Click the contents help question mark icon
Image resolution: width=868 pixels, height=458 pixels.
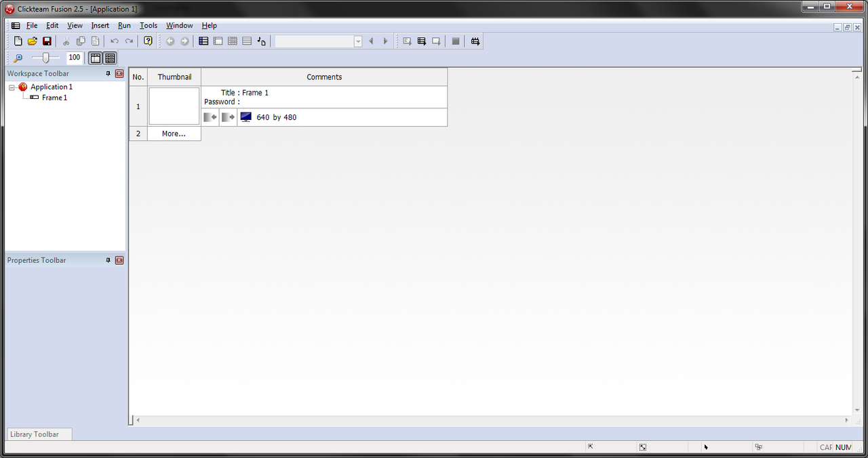point(148,41)
